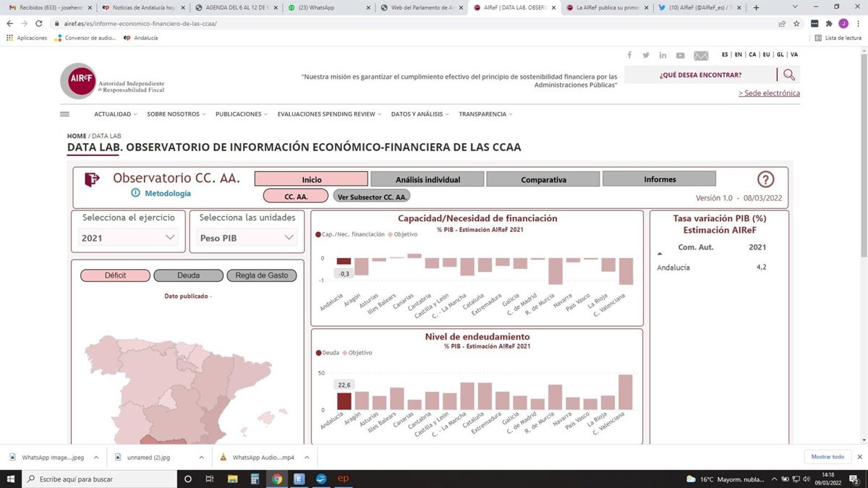Click the Observatorio exit door icon
This screenshot has width=868, height=488.
(92, 179)
